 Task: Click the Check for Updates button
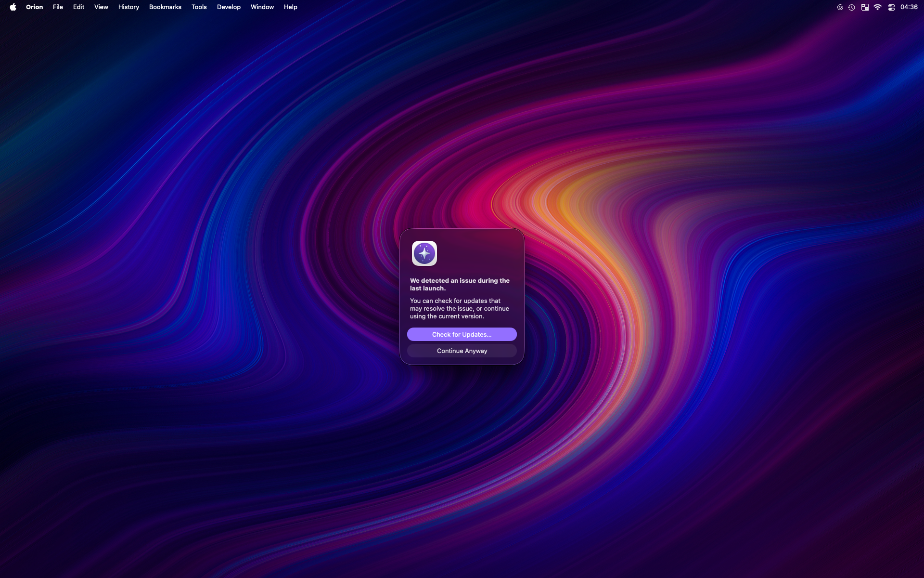[x=462, y=334]
